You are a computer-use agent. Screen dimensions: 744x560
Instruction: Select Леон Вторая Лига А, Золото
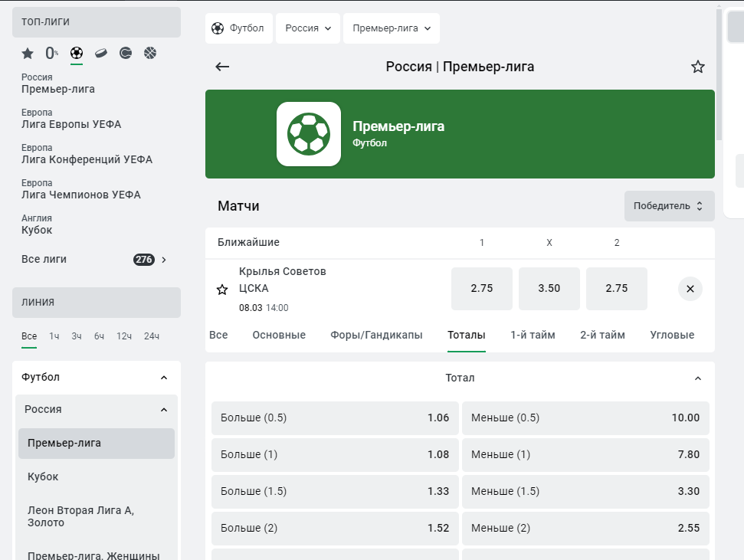[x=97, y=517]
